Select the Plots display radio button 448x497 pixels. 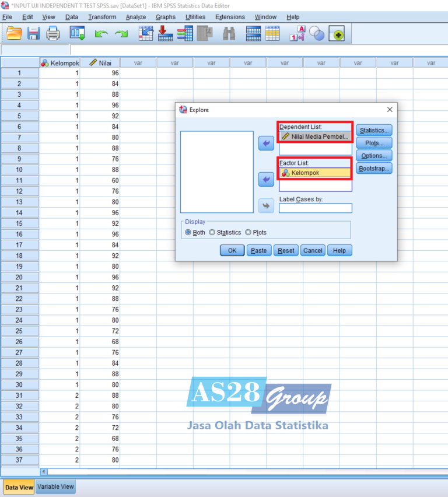[249, 232]
